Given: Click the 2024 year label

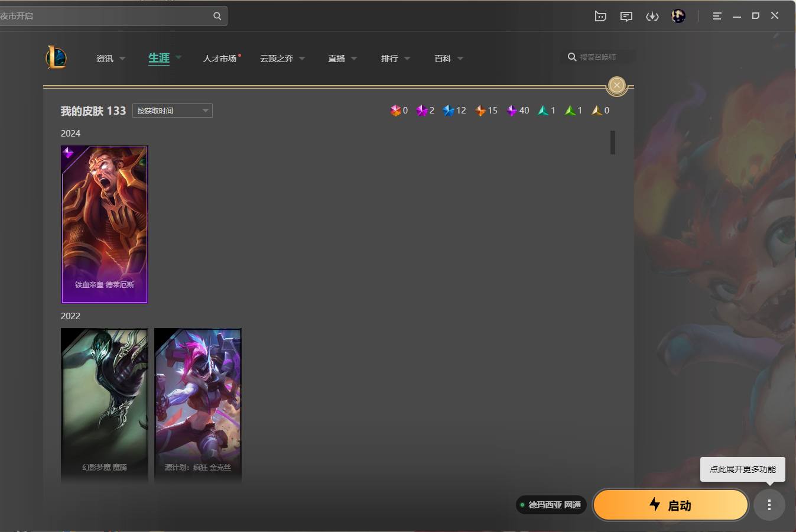Looking at the screenshot, I should 70,134.
